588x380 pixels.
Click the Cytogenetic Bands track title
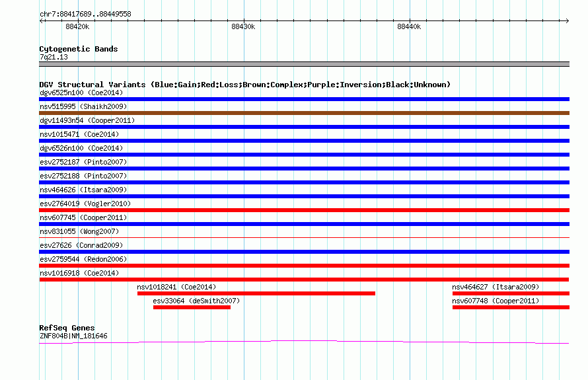(x=79, y=49)
